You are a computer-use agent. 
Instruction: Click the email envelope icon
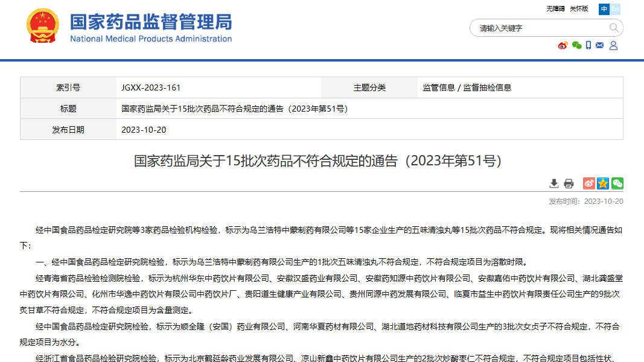click(599, 46)
